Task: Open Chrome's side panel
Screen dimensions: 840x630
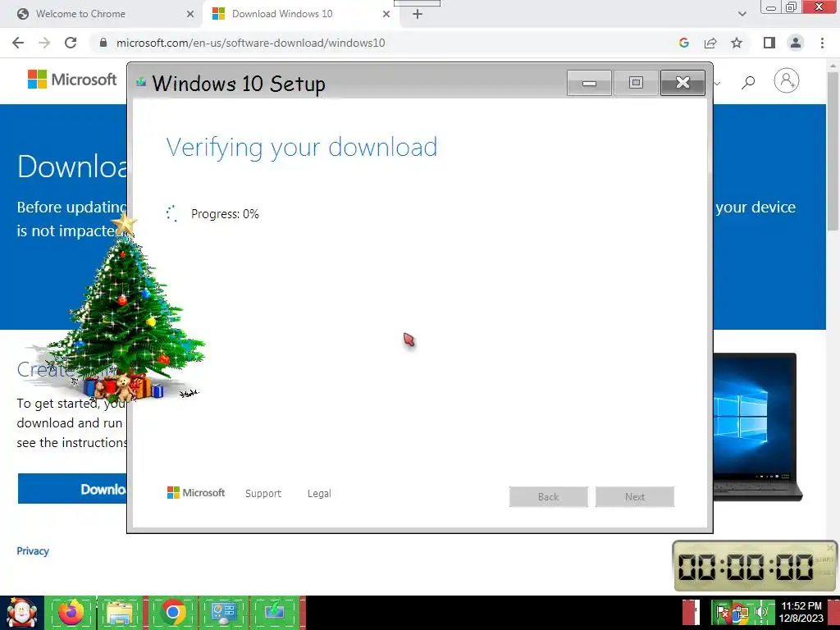Action: [769, 43]
